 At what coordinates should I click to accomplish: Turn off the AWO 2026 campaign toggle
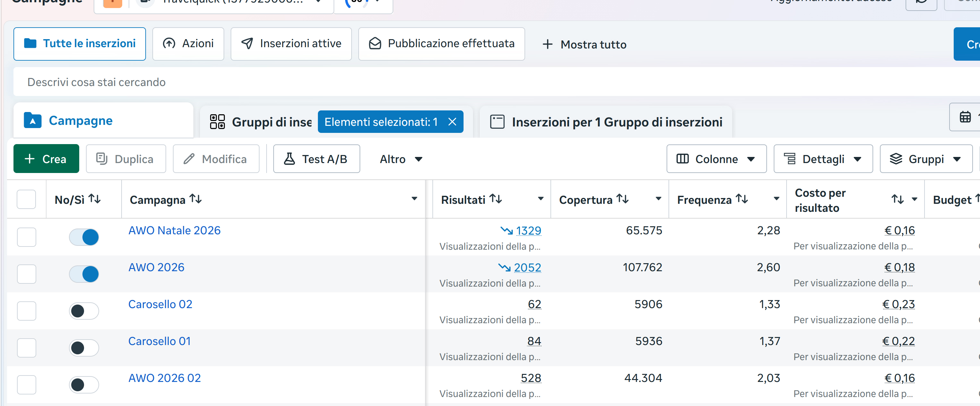(x=84, y=274)
